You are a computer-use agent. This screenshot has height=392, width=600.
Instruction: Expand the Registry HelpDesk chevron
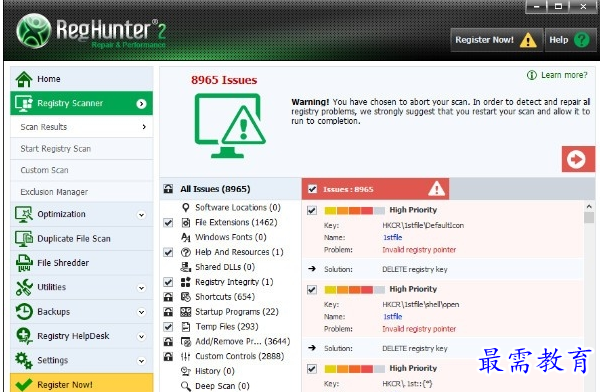point(142,337)
